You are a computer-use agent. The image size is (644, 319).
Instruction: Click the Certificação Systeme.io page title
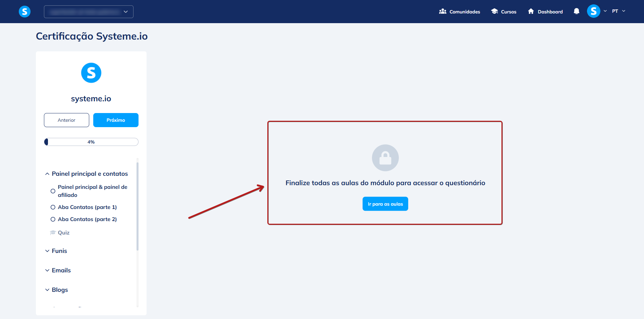pos(92,36)
